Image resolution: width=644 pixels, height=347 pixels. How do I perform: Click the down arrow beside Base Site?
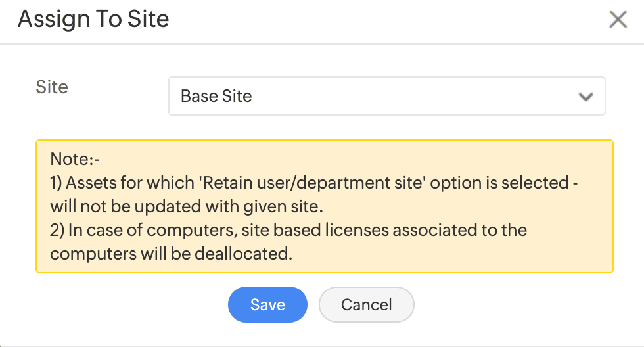[585, 97]
